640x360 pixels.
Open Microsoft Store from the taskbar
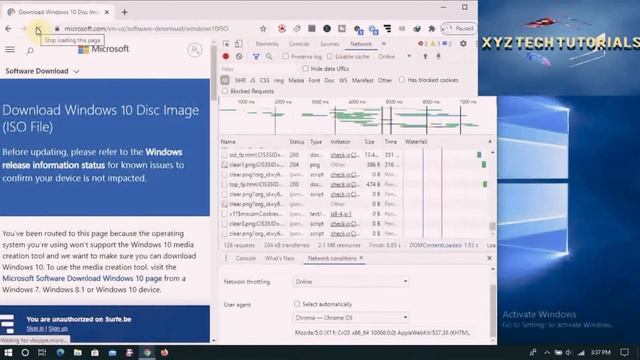(x=95, y=352)
